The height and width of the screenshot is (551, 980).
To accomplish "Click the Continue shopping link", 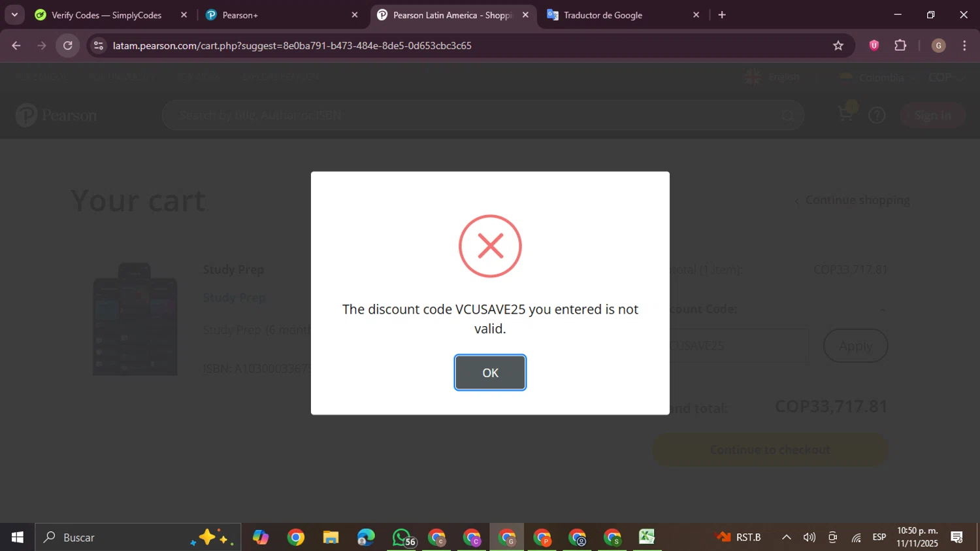I will coord(852,200).
